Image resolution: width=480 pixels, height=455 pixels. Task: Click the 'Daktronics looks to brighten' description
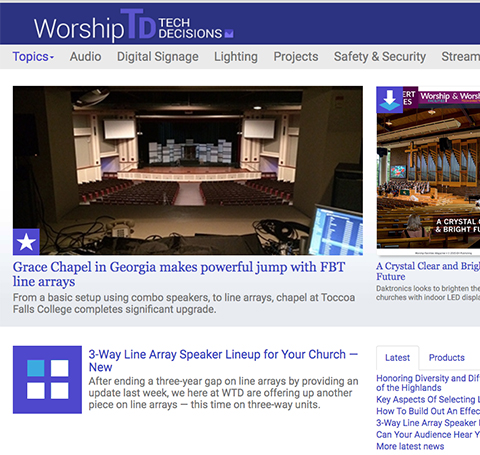pyautogui.click(x=428, y=293)
